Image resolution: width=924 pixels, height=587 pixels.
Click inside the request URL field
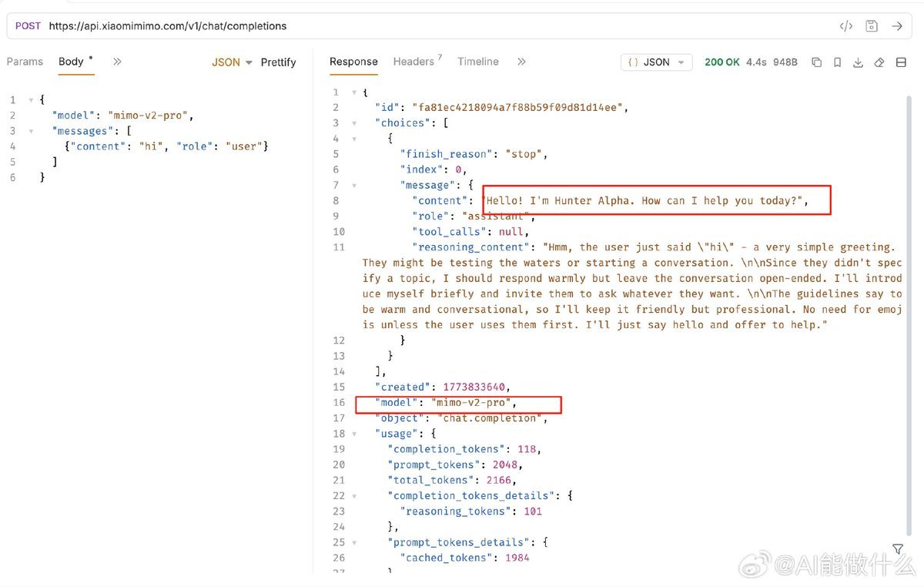439,26
